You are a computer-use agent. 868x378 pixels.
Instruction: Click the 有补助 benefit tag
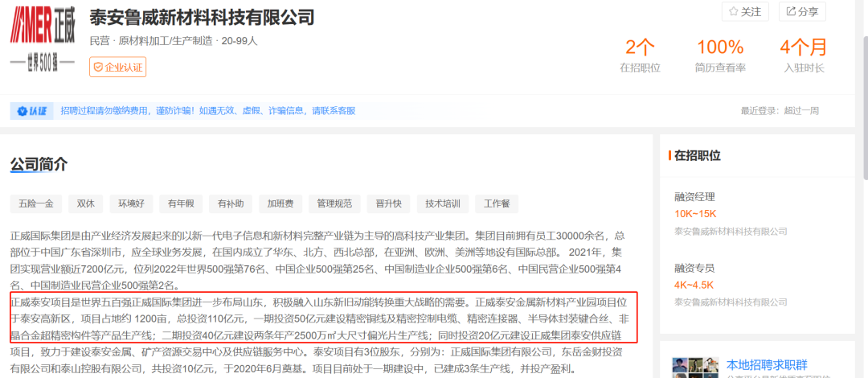click(231, 203)
